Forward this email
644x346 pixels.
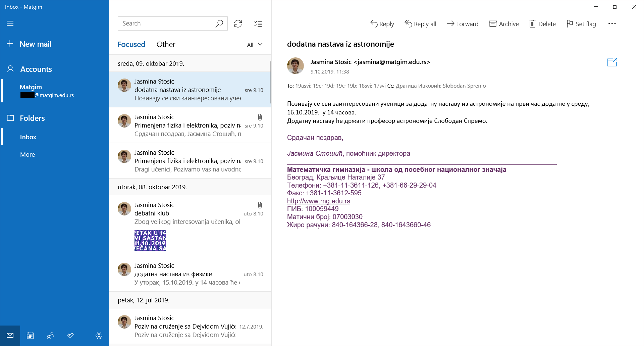(463, 24)
